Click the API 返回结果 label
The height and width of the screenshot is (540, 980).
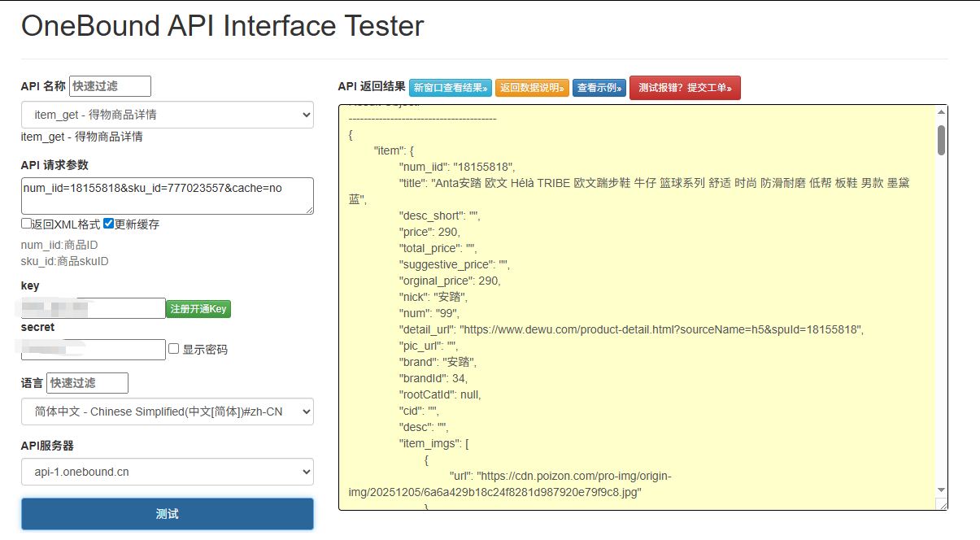[372, 86]
